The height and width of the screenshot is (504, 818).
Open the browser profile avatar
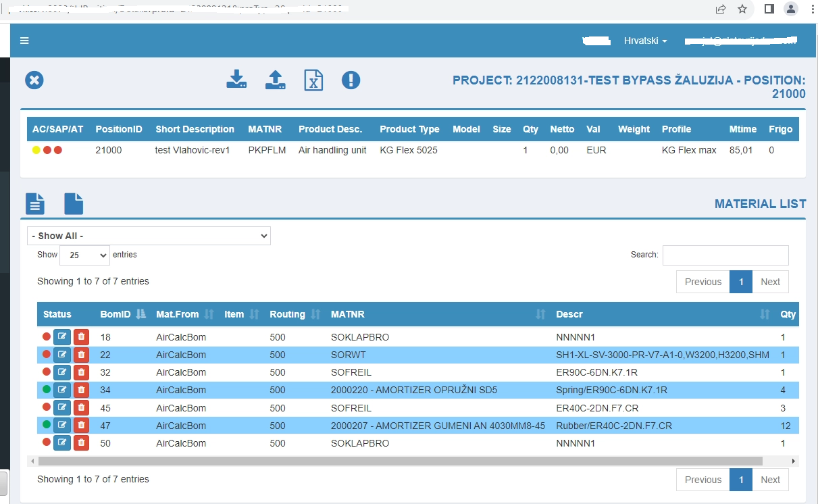[x=790, y=9]
